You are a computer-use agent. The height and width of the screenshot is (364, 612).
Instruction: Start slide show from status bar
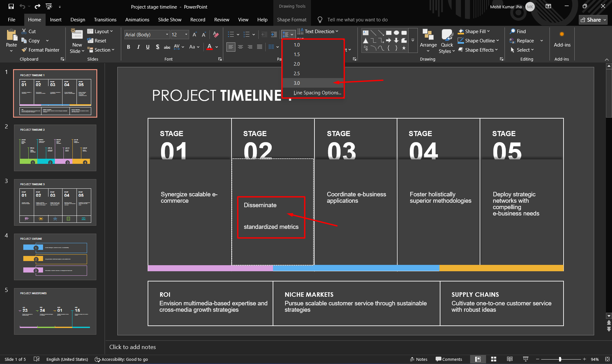pos(526,359)
